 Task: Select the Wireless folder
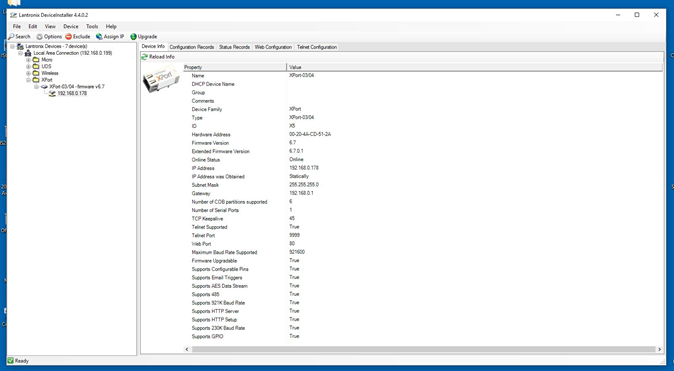tap(50, 73)
